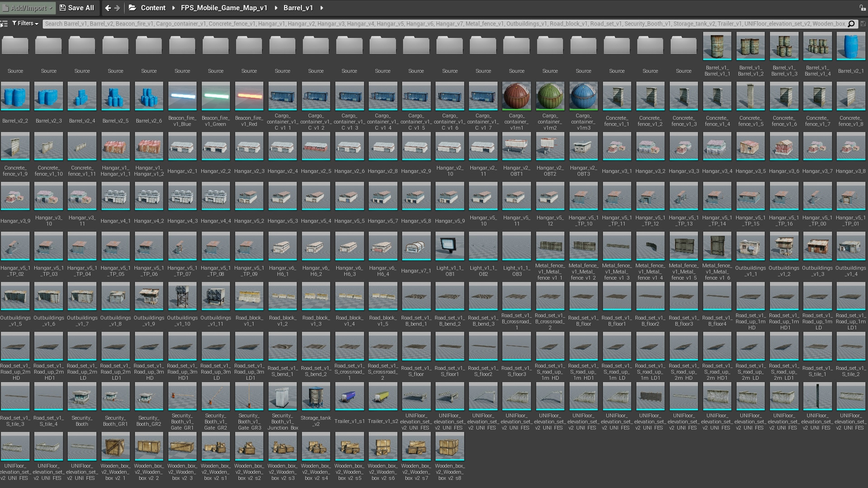
Task: Select the Storage_tank_v2 asset thumbnail
Action: [x=316, y=396]
